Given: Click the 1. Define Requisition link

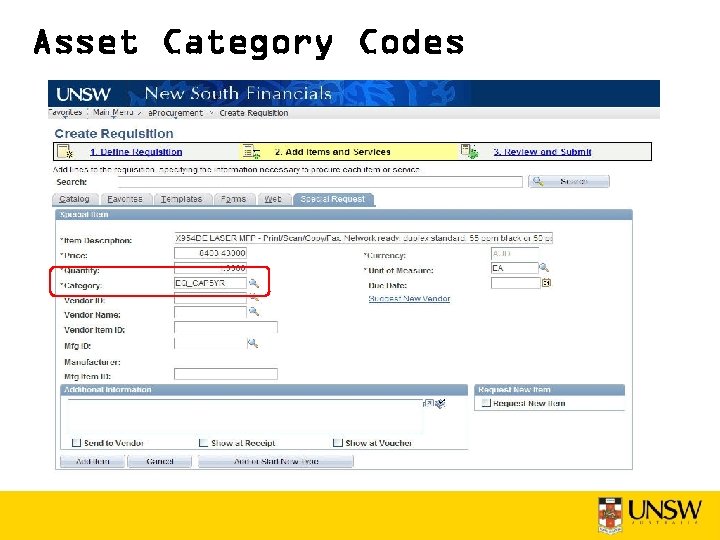Looking at the screenshot, I should 136,152.
